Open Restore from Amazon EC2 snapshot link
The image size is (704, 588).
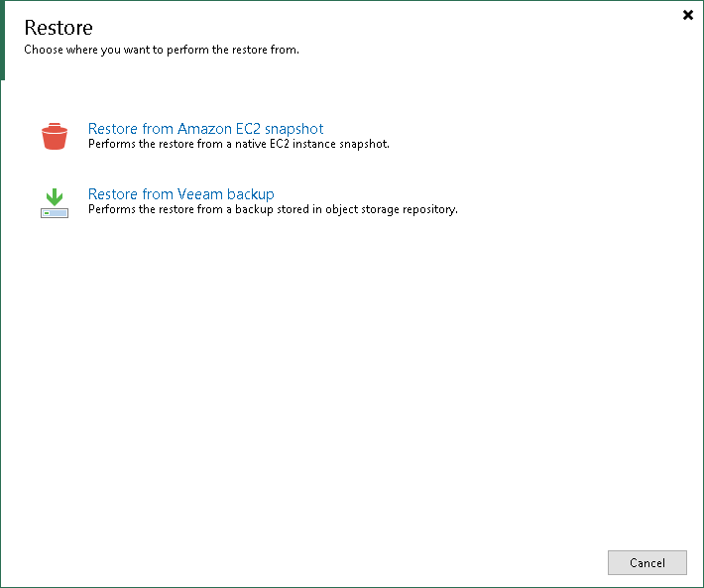[205, 129]
